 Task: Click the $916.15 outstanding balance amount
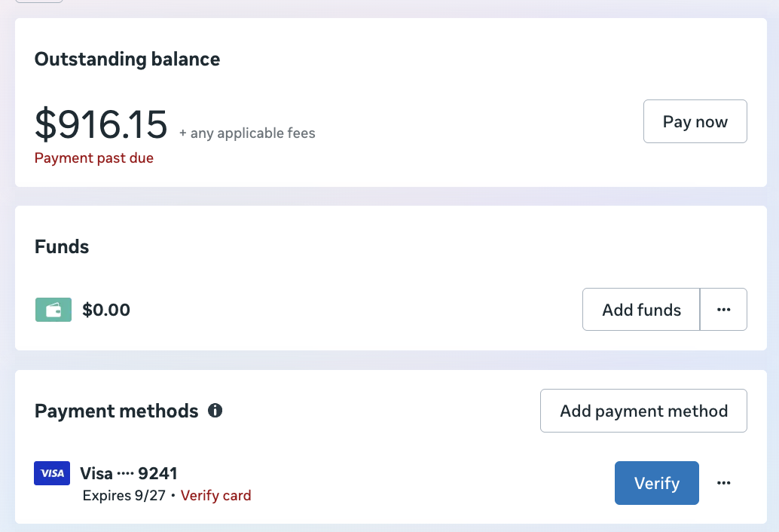tap(100, 124)
